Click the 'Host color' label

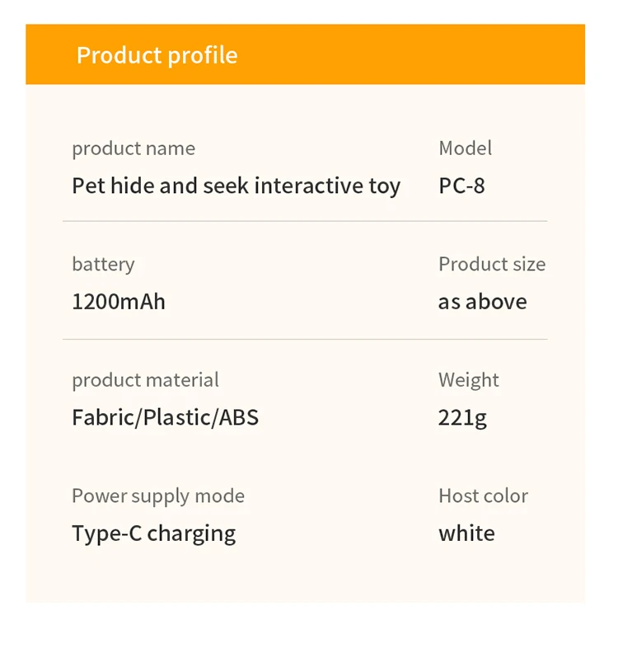click(483, 496)
